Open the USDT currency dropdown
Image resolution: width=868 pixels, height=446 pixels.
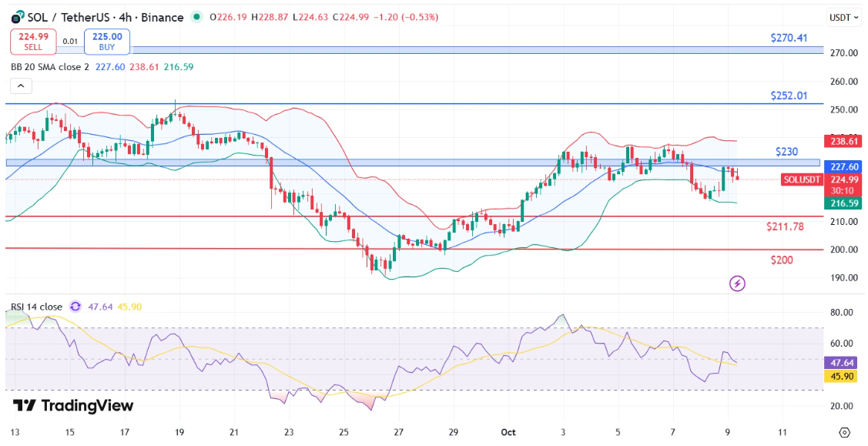pos(844,17)
